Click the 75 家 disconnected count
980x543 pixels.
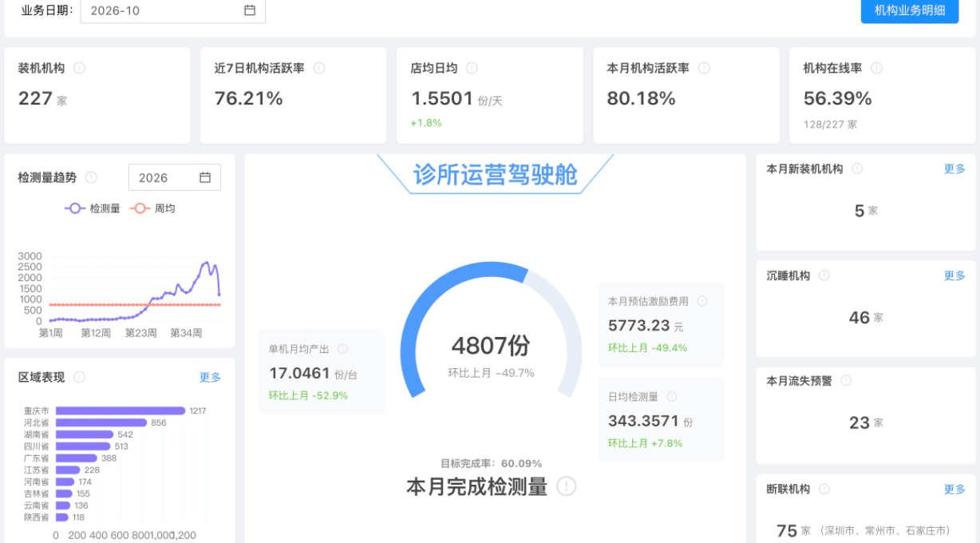click(x=793, y=531)
